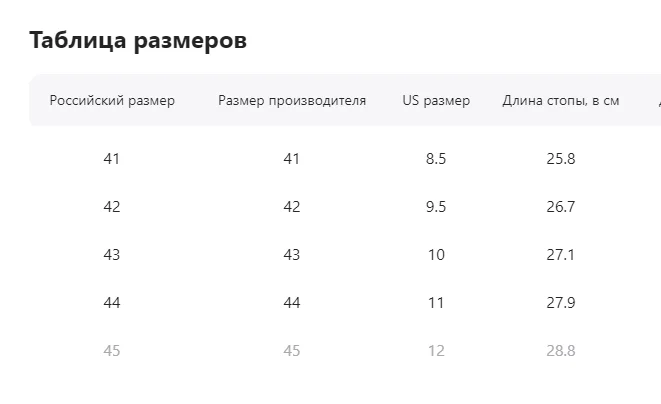This screenshot has width=661, height=404.
Task: Select the "Размер производителя" column header
Action: [x=292, y=100]
